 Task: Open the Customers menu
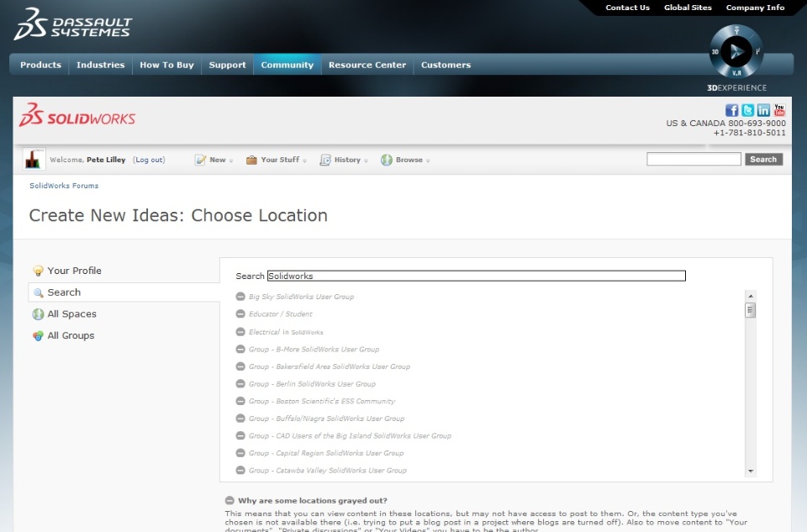[446, 65]
